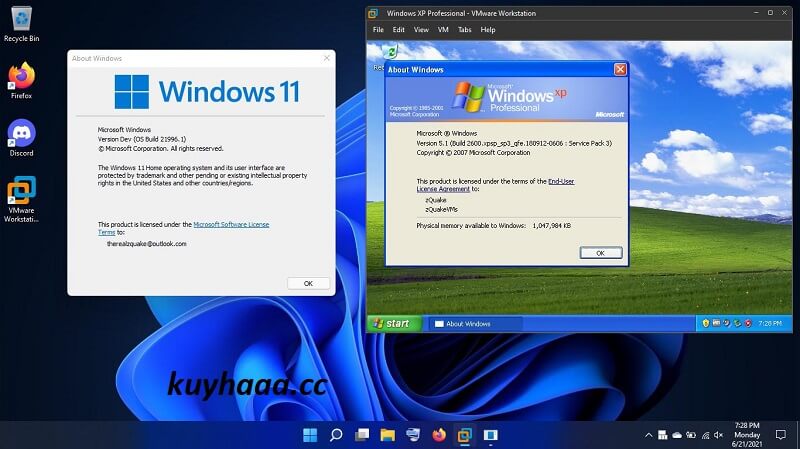Image resolution: width=800 pixels, height=449 pixels.
Task: Click the '1,047,984 KB' memory value
Action: click(552, 226)
